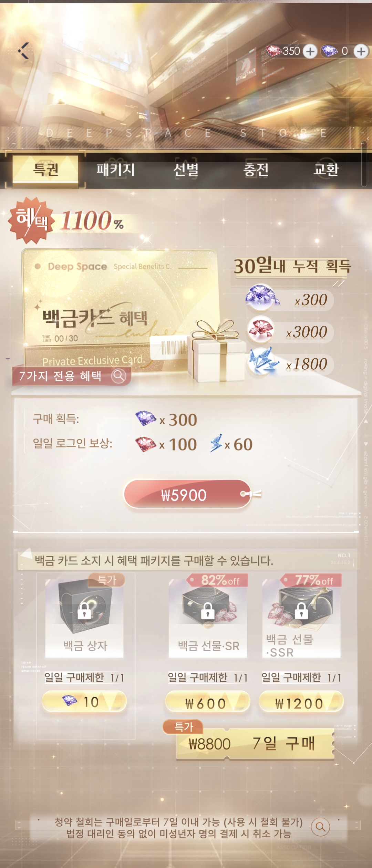Screen dimensions: 372x868
Task: Buy SR gift for ₩600
Action: [208, 702]
